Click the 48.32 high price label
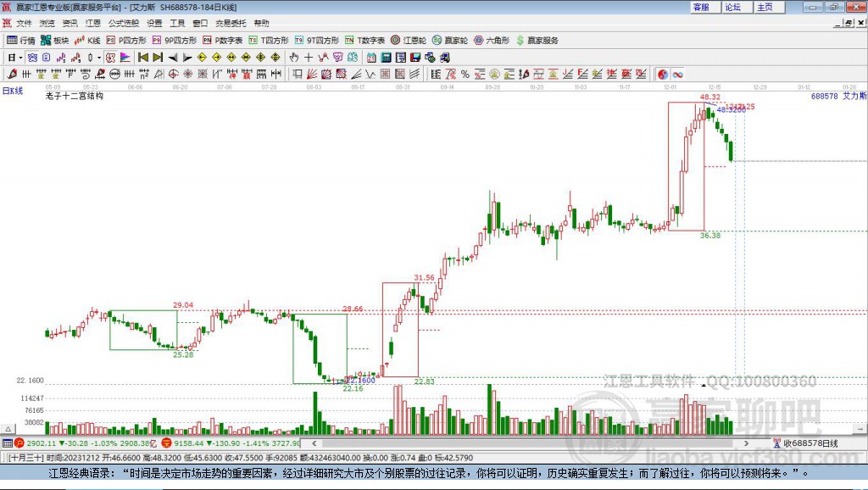 tap(710, 97)
